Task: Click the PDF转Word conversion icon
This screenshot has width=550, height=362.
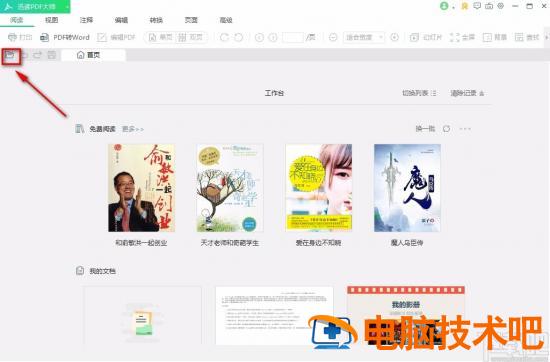Action: [44, 37]
